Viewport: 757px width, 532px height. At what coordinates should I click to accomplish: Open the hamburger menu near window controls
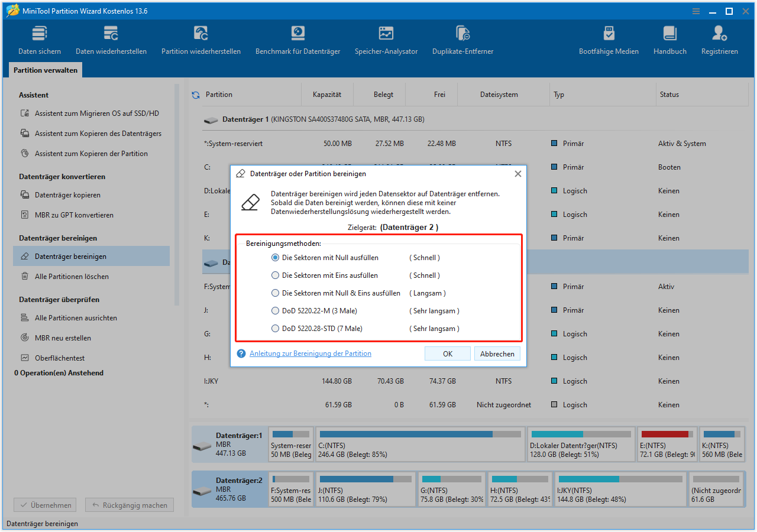click(x=695, y=11)
